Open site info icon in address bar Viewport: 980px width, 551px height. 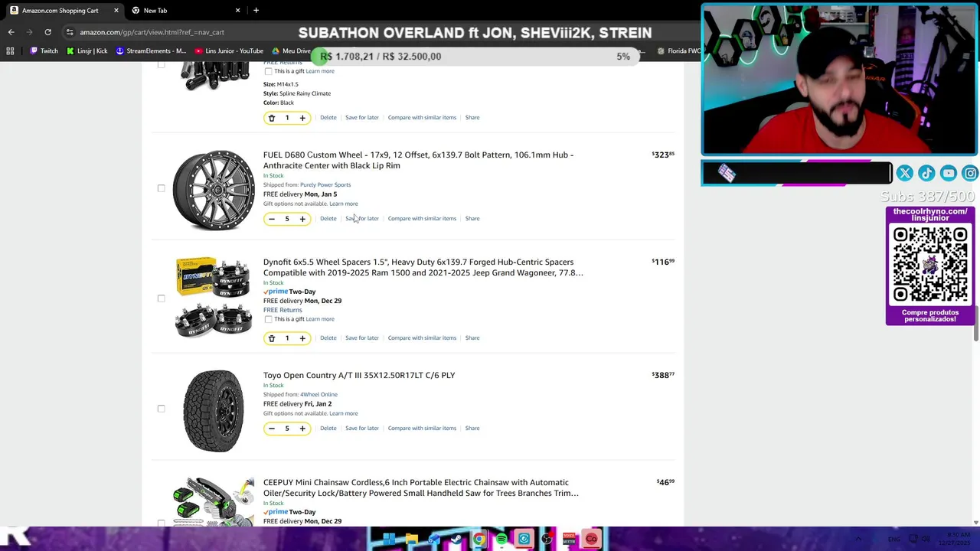[70, 32]
